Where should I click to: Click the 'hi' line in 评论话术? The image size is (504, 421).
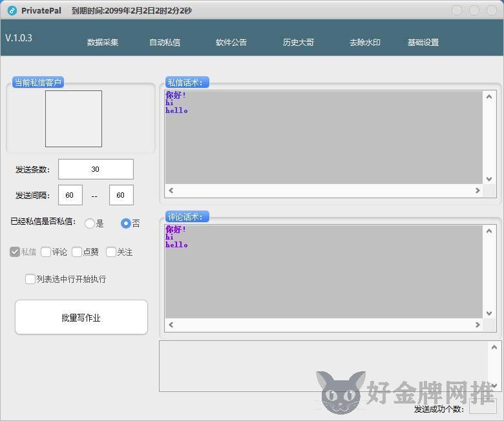click(169, 237)
